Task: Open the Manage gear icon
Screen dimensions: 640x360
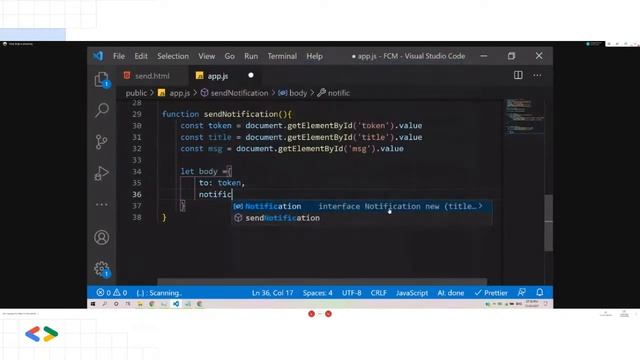Action: click(x=102, y=269)
